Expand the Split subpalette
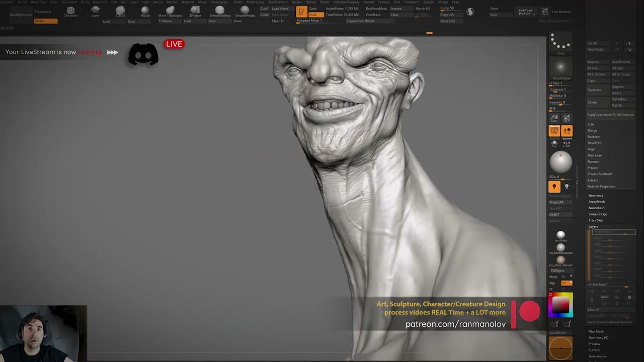 [x=591, y=124]
